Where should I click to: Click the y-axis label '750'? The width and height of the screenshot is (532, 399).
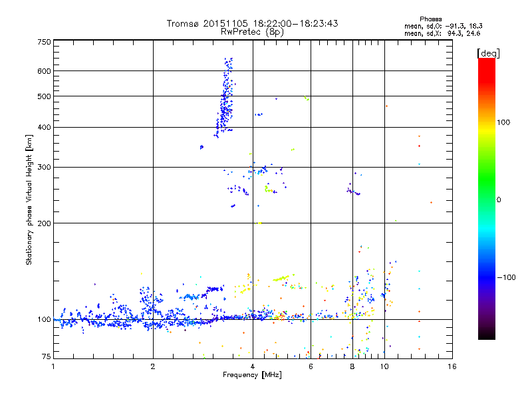click(44, 42)
